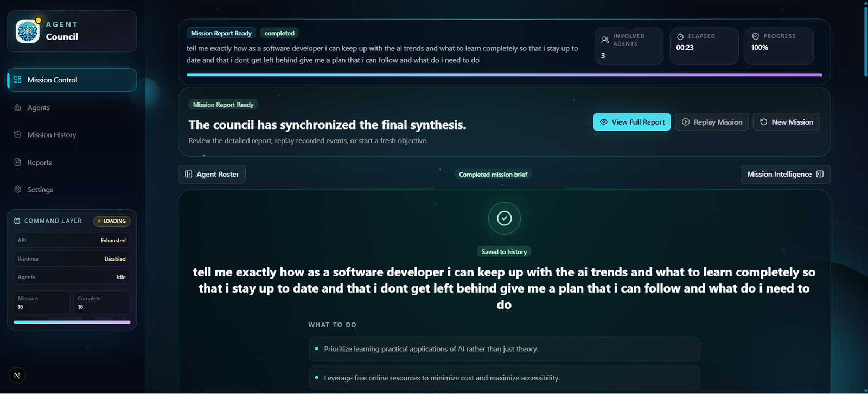Image resolution: width=868 pixels, height=394 pixels.
Task: Click the Mission Control grid icon
Action: click(x=17, y=80)
